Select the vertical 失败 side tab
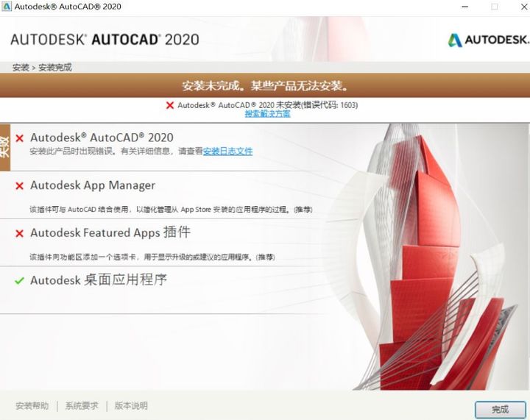The height and width of the screenshot is (420, 530). click(x=5, y=146)
